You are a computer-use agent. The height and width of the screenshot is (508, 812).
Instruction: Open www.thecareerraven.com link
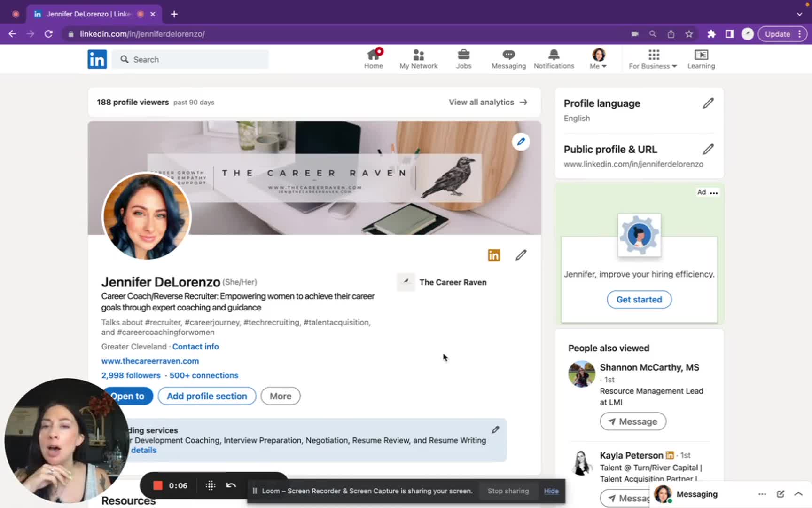pos(150,361)
